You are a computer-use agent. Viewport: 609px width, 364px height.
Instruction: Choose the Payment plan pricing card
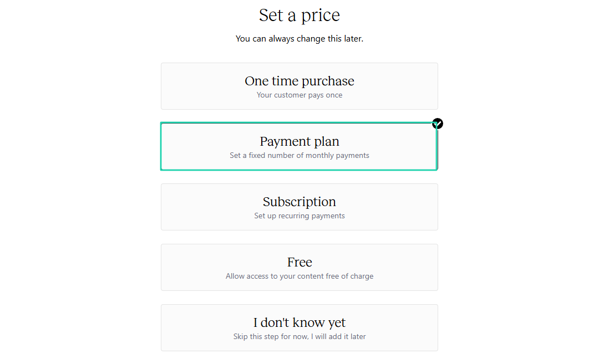coord(299,146)
